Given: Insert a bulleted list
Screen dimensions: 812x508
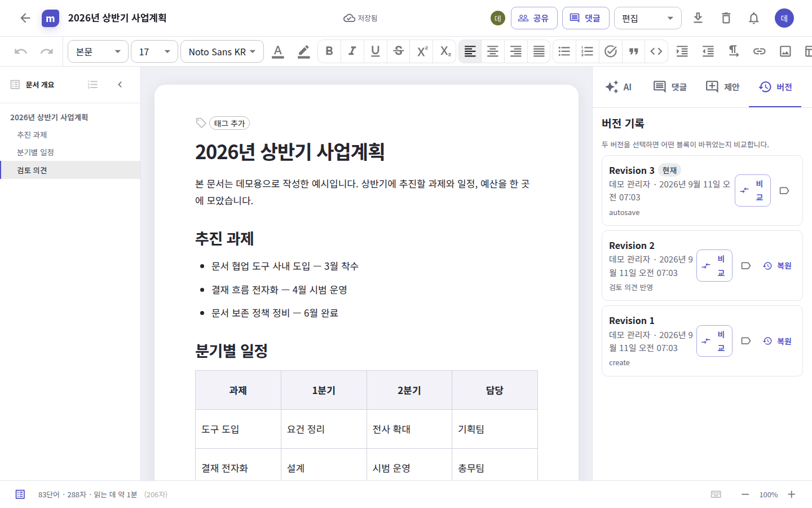Looking at the screenshot, I should (564, 51).
